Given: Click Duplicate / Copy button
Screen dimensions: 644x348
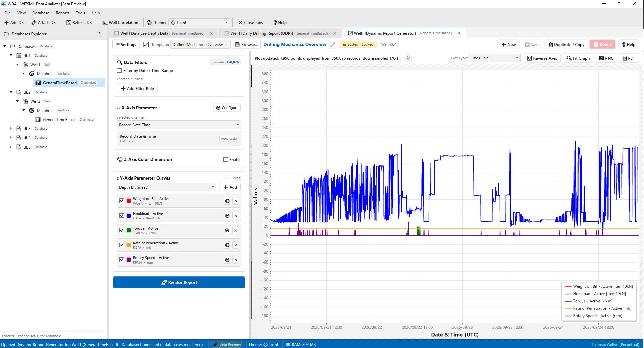Looking at the screenshot, I should [x=566, y=44].
